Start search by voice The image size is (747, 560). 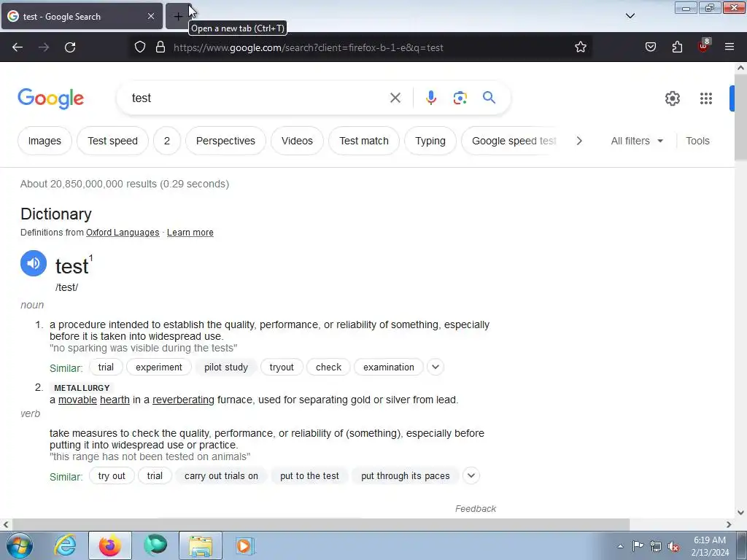point(430,98)
